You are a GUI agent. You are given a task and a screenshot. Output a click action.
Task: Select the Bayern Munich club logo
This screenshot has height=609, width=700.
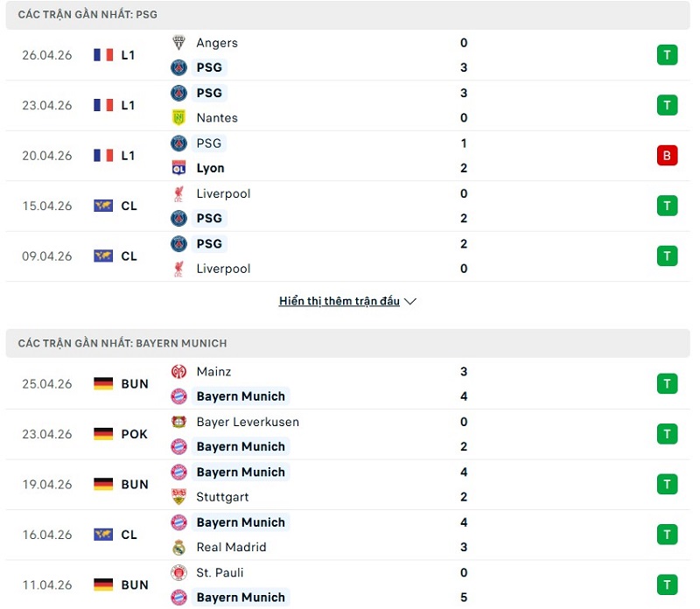tap(179, 396)
